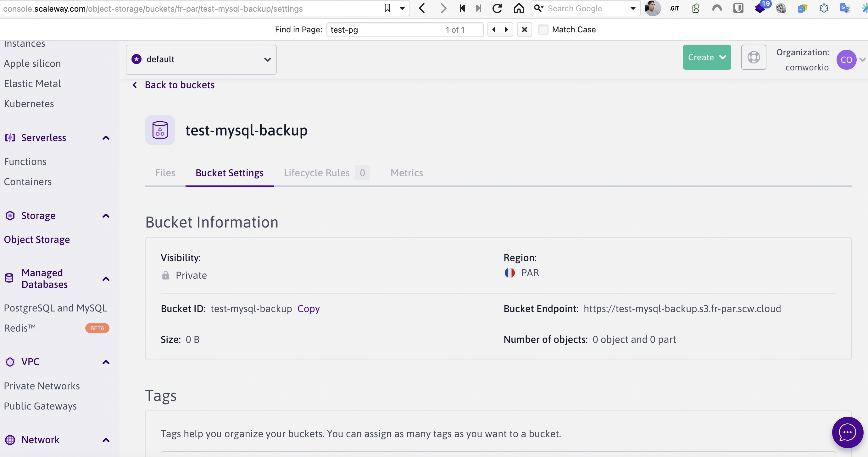Click the extension with 19 badge
868x457 pixels.
point(762,7)
